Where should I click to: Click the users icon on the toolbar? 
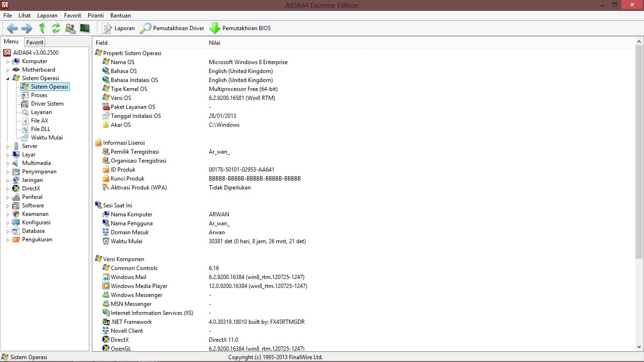[x=70, y=28]
